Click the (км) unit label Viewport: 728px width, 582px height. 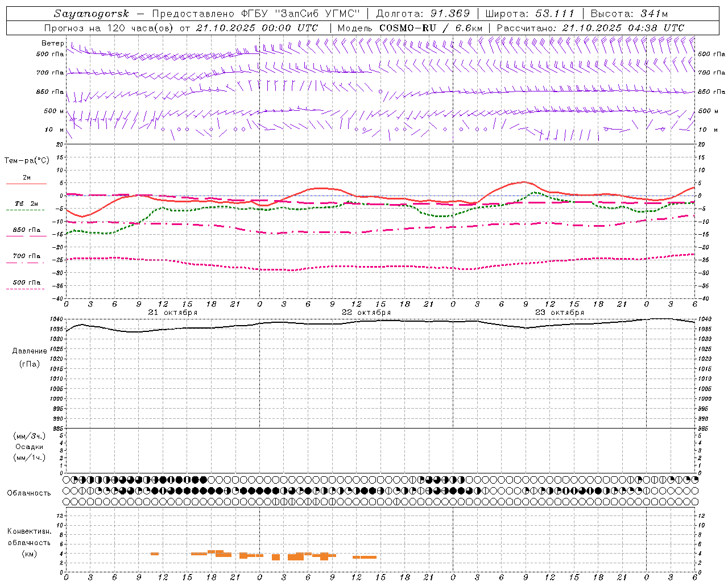pyautogui.click(x=30, y=554)
